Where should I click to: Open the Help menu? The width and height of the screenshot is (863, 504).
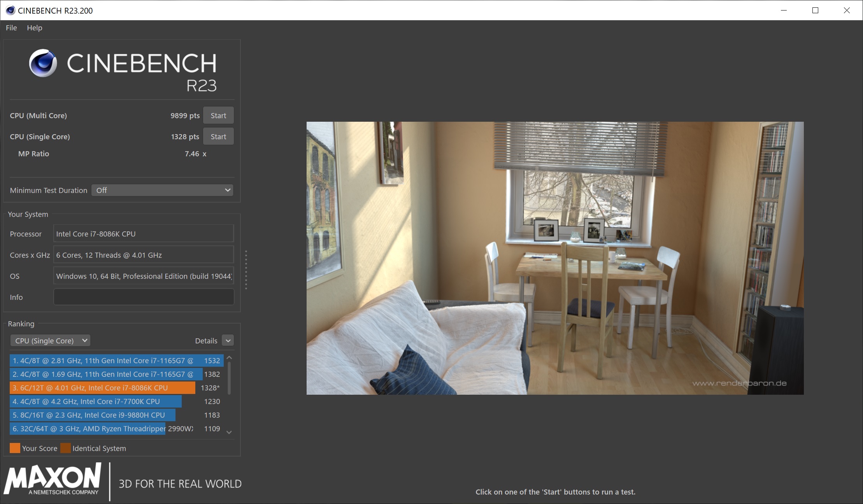34,28
